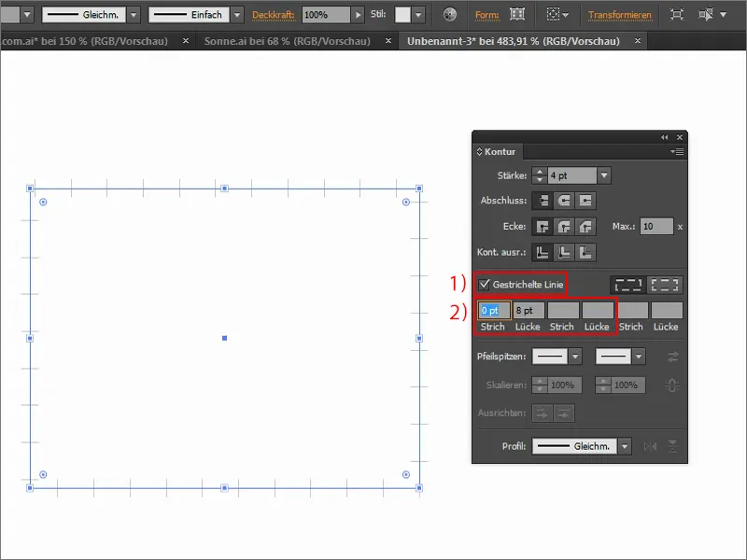This screenshot has width=747, height=560.
Task: Flip profile along axis icon
Action: click(x=650, y=446)
